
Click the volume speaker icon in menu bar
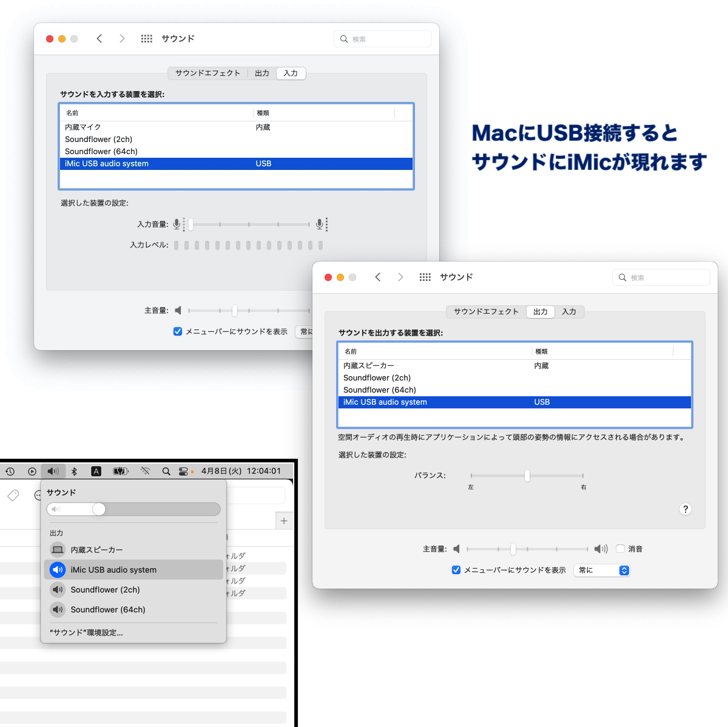(x=53, y=471)
